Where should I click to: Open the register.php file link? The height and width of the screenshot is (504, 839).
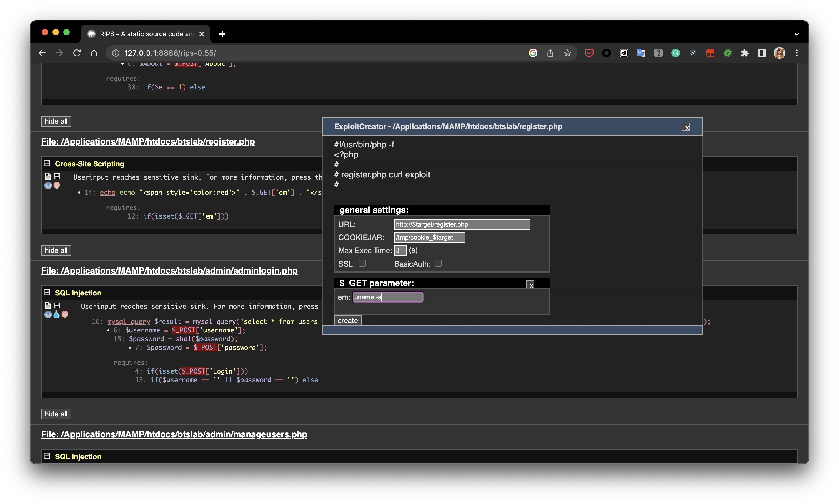(x=148, y=142)
